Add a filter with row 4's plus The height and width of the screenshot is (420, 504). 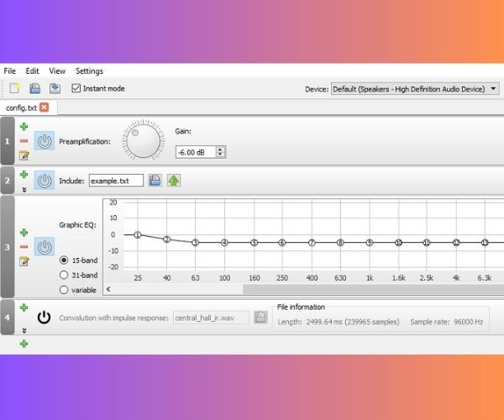(24, 307)
